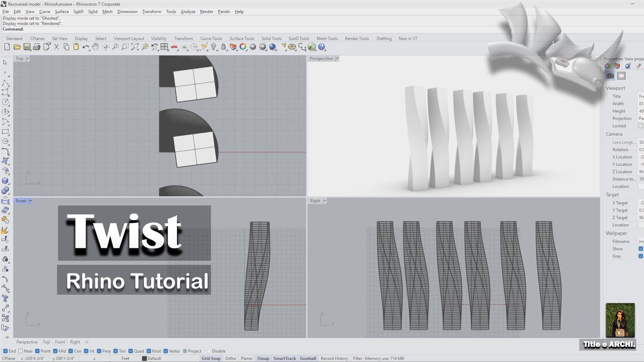This screenshot has width=644, height=362.
Task: Open a file with folder icon
Action: click(17, 47)
